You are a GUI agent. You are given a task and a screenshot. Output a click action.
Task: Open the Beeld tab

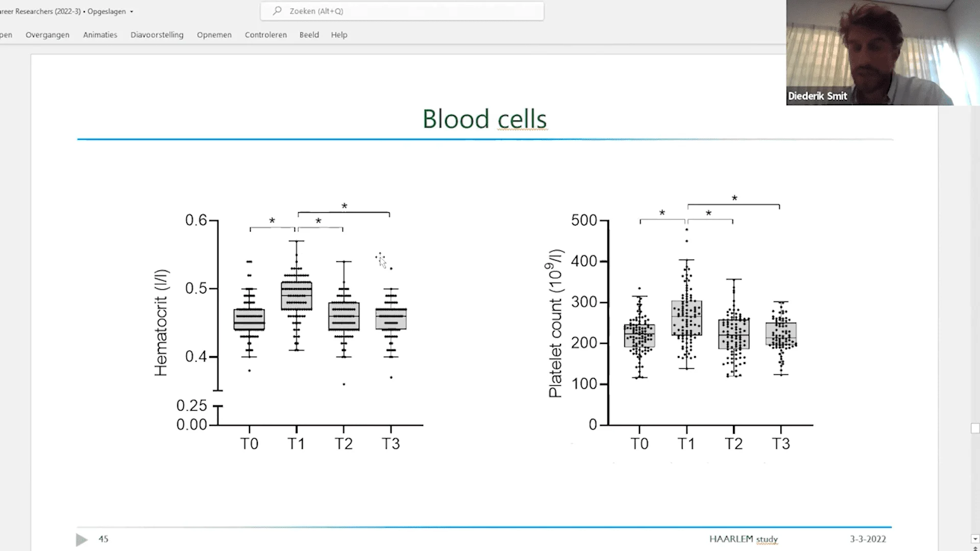(309, 35)
